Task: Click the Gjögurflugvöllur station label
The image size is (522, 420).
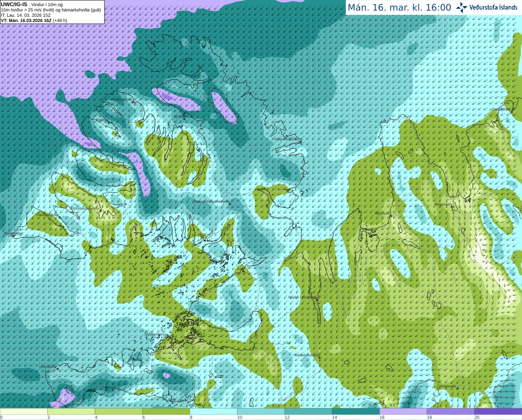Action: click(x=287, y=139)
